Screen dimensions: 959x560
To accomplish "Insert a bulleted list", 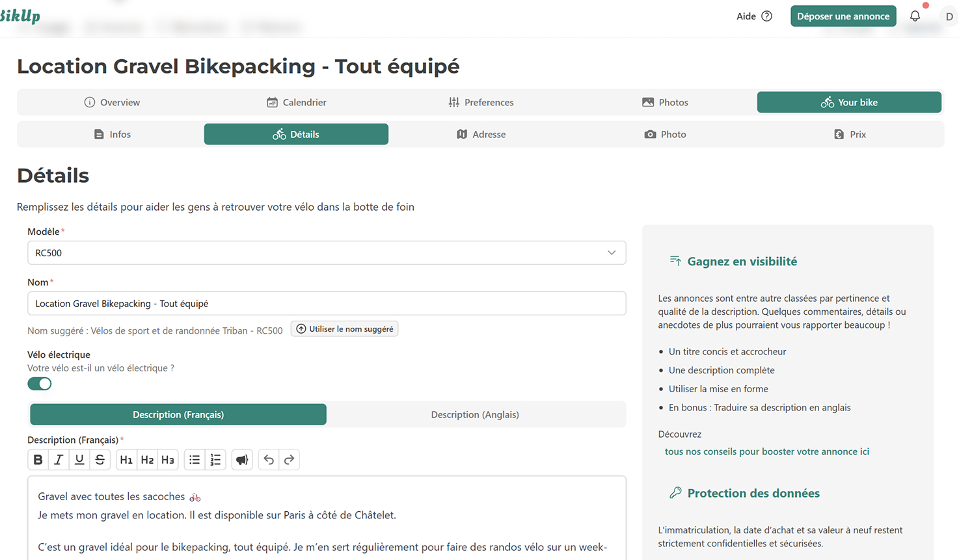I will coord(194,459).
